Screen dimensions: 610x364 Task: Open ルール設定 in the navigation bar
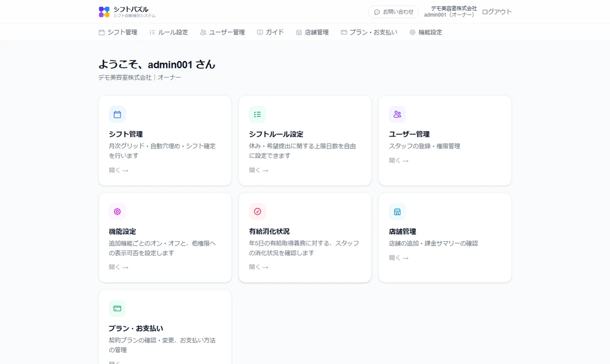click(x=169, y=32)
